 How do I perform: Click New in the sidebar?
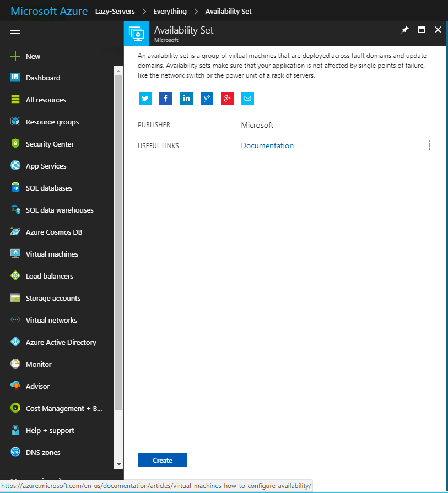[x=33, y=56]
